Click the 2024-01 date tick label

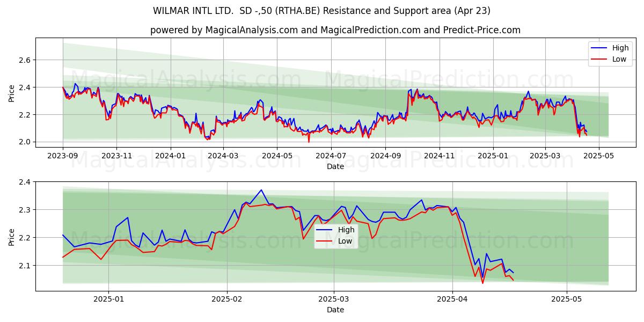coord(170,156)
